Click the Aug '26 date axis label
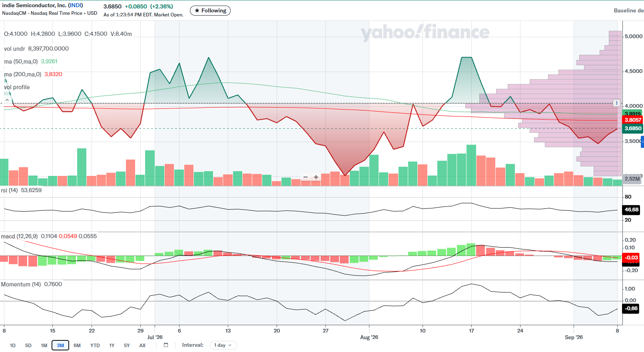 (x=369, y=337)
